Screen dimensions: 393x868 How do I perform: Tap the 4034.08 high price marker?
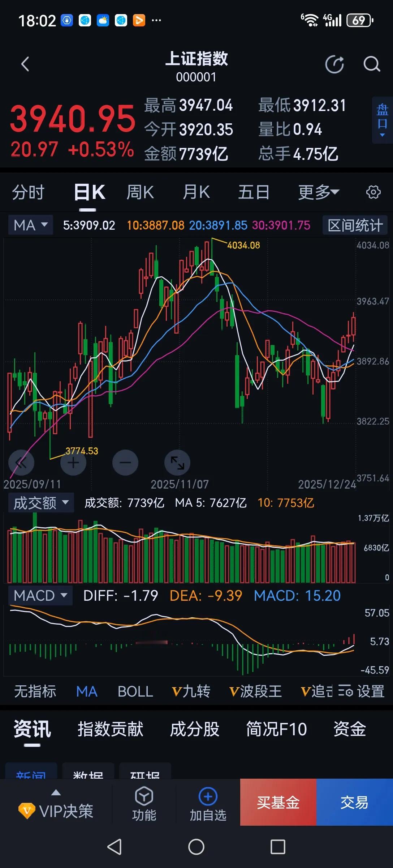coord(243,245)
